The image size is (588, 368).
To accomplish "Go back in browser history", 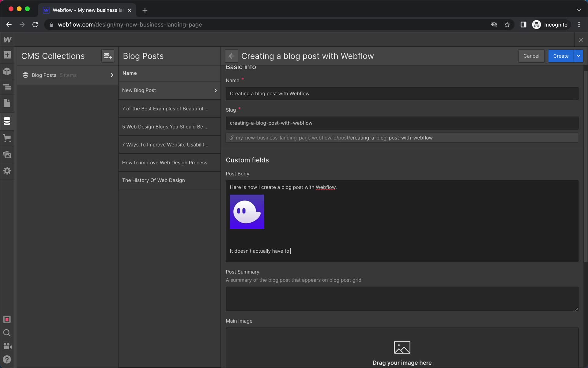I will 9,25.
